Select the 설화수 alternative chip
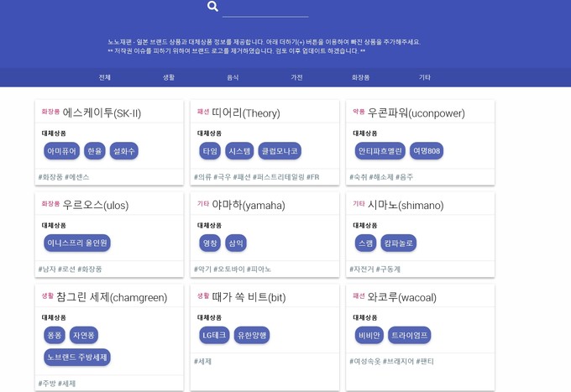Screen dimensions: 571x392 coord(123,151)
